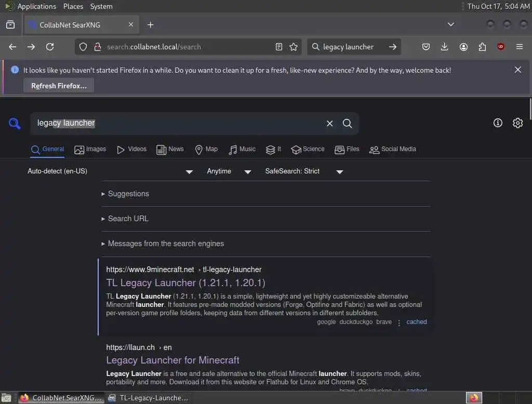This screenshot has width=532, height=404.
Task: Open the SearXNG about info icon
Action: click(498, 123)
